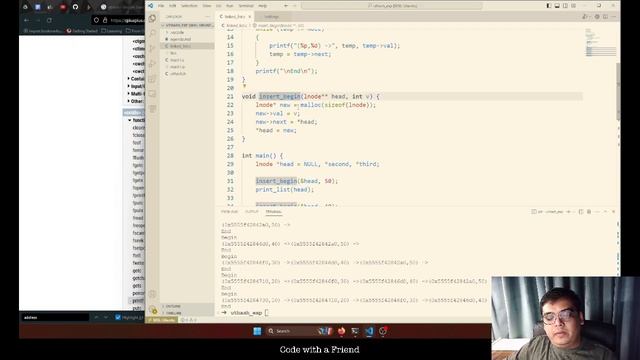The height and width of the screenshot is (360, 640).
Task: Select the Terminal panel tab
Action: click(x=273, y=211)
